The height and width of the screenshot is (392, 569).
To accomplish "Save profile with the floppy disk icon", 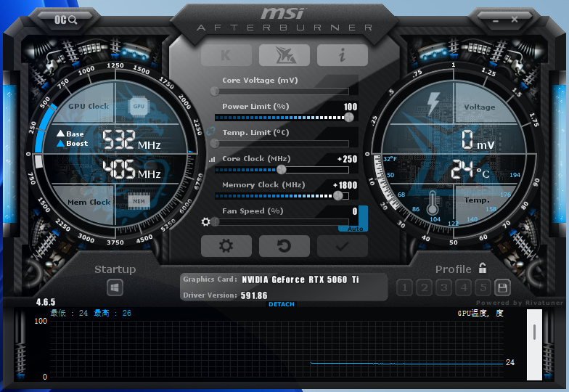I will 502,287.
